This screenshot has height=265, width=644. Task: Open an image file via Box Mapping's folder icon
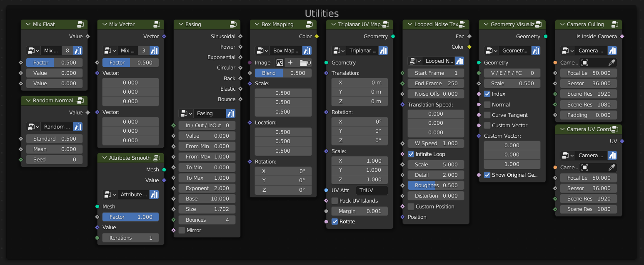coord(305,62)
